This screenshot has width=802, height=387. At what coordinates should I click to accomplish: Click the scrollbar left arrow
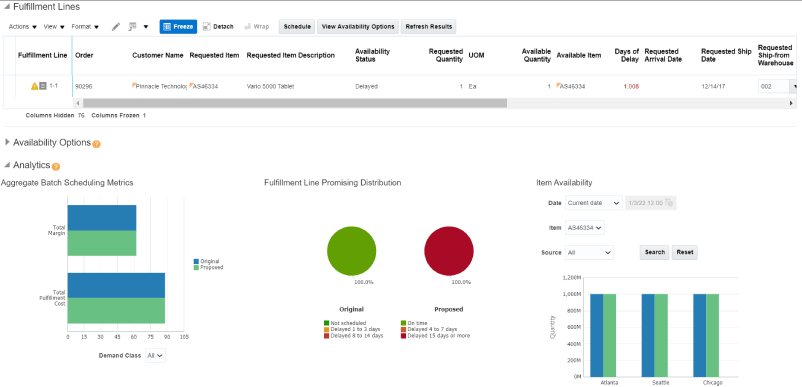(78, 103)
